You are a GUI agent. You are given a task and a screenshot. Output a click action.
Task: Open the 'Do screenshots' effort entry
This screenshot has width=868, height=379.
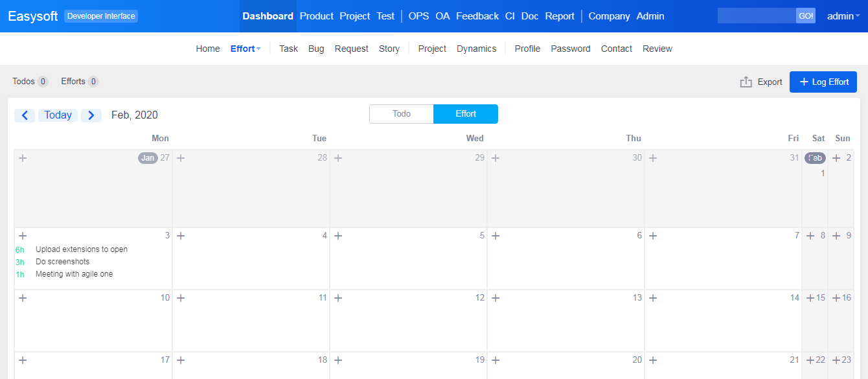(63, 262)
